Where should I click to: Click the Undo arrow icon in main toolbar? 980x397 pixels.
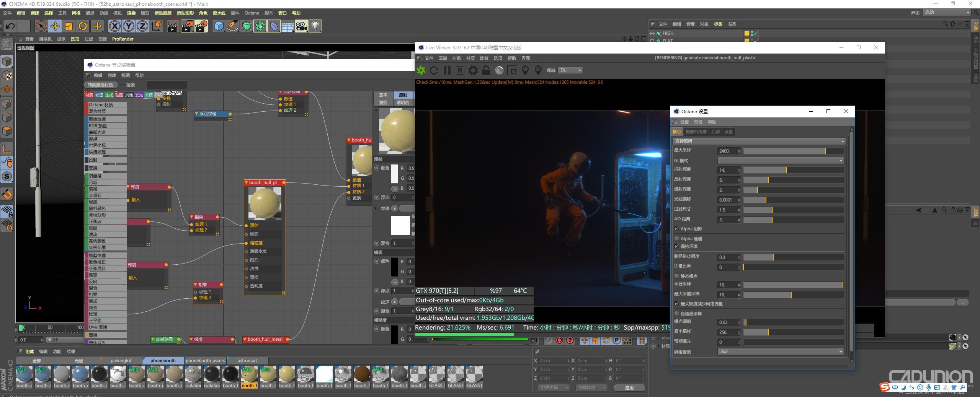pyautogui.click(x=10, y=26)
